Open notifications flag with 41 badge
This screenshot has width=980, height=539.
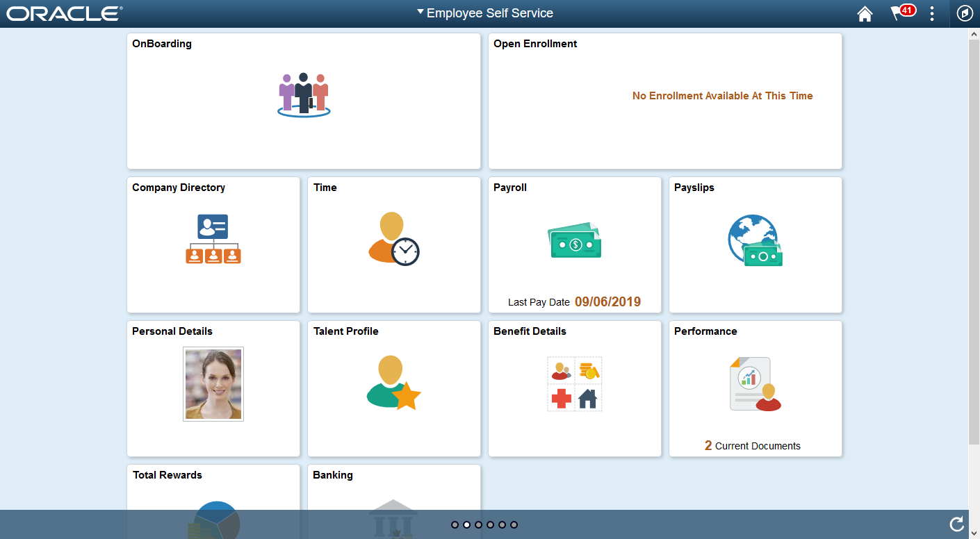click(x=903, y=13)
